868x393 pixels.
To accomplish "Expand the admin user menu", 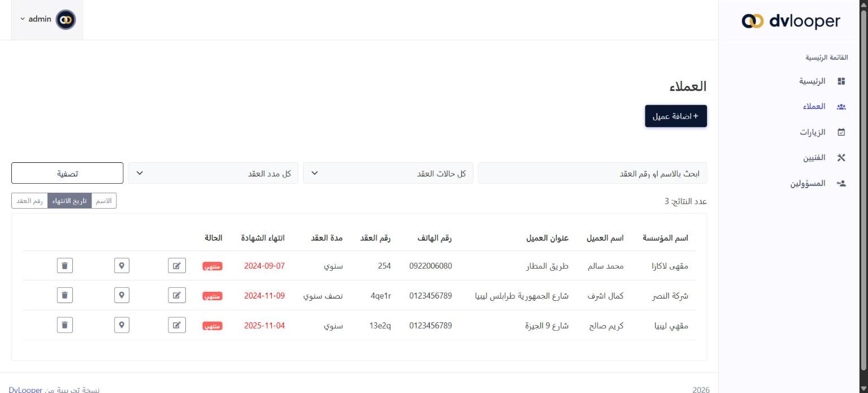I will coord(47,20).
